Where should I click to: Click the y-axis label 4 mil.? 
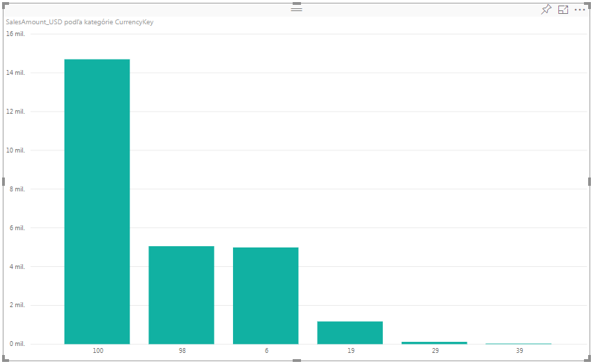[17, 267]
